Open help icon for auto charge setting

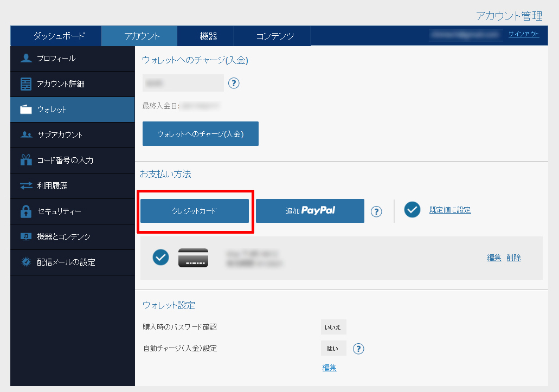pos(358,349)
